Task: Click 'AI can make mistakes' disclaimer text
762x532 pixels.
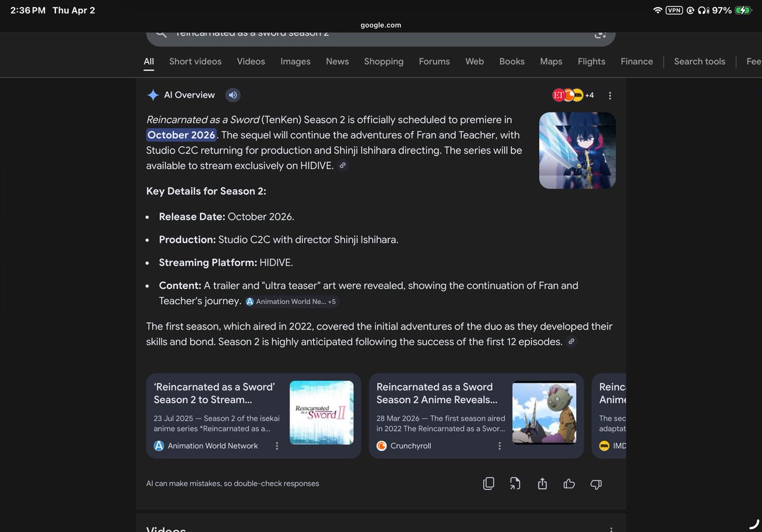Action: click(232, 484)
